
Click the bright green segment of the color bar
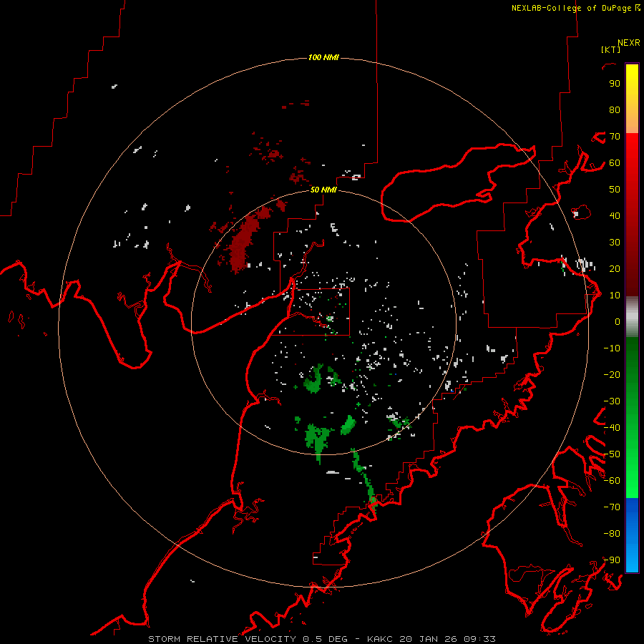coord(632,464)
